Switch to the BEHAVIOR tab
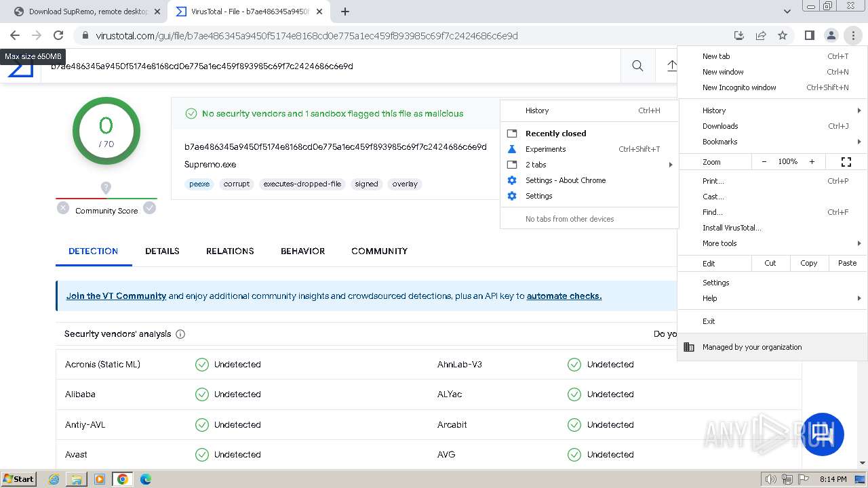This screenshot has height=488, width=868. pos(302,251)
